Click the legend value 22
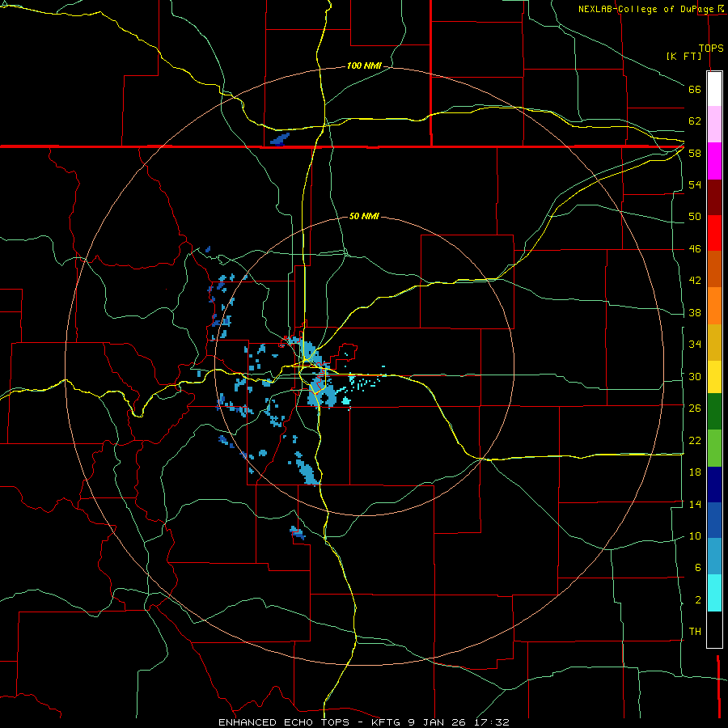The width and height of the screenshot is (728, 728). pos(695,440)
